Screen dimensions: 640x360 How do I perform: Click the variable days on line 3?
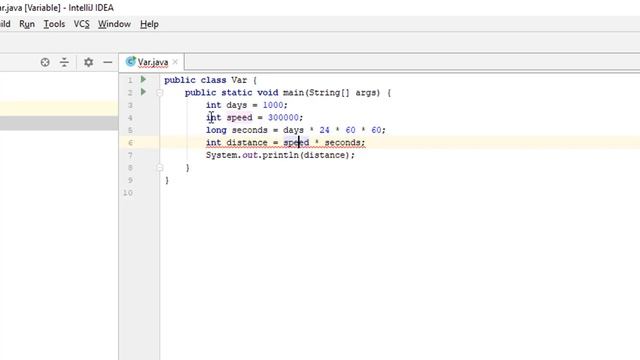point(237,105)
